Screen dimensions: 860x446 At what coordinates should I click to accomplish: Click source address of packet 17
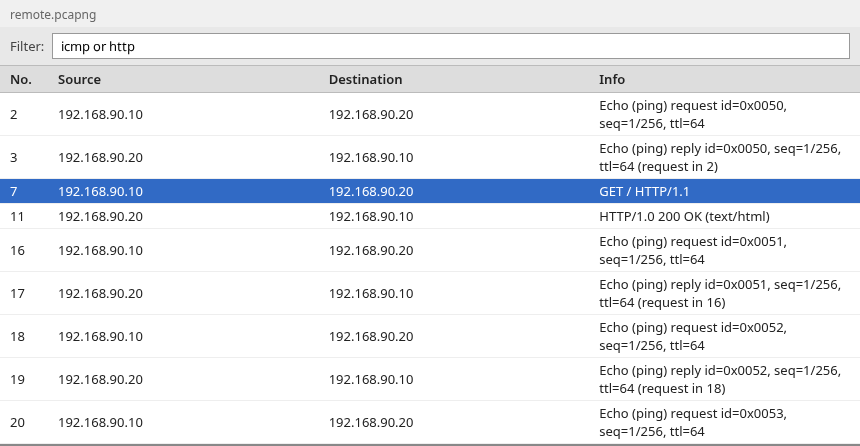coord(100,293)
